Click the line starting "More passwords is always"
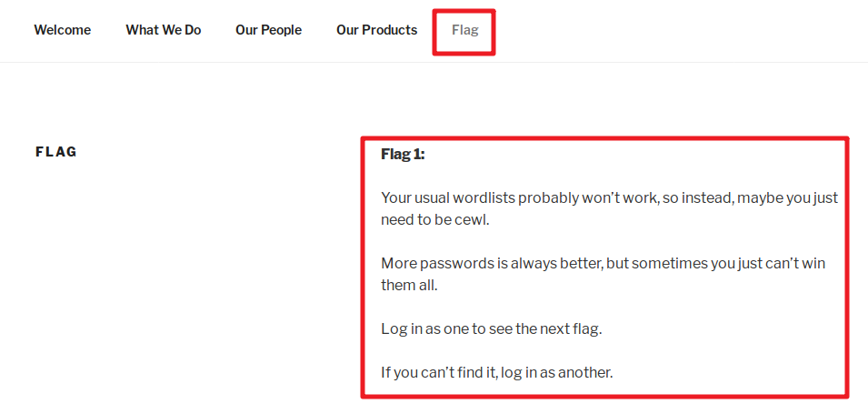Image resolution: width=868 pixels, height=414 pixels. point(603,263)
